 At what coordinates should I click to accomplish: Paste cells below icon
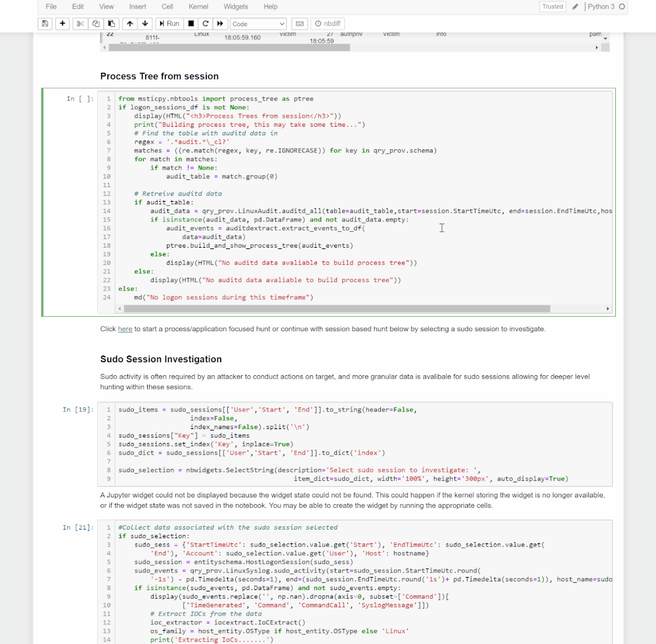111,24
